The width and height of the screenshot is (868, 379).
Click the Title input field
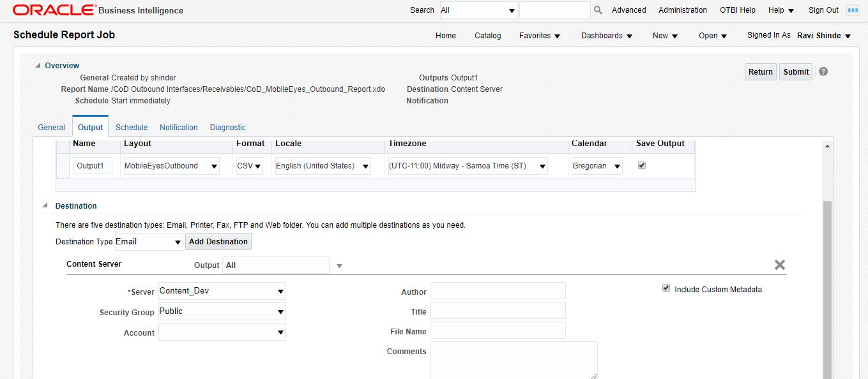pyautogui.click(x=498, y=311)
